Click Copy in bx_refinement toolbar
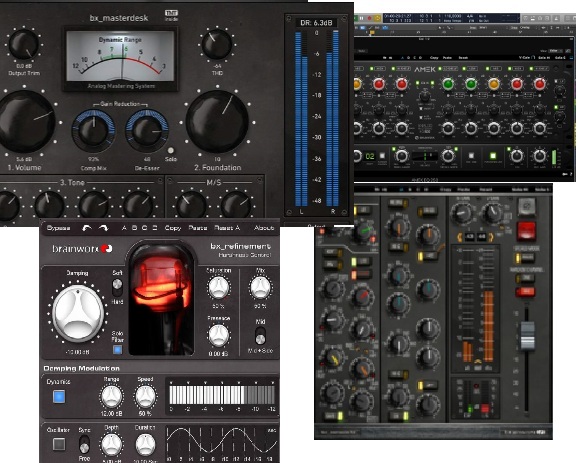 [x=173, y=228]
